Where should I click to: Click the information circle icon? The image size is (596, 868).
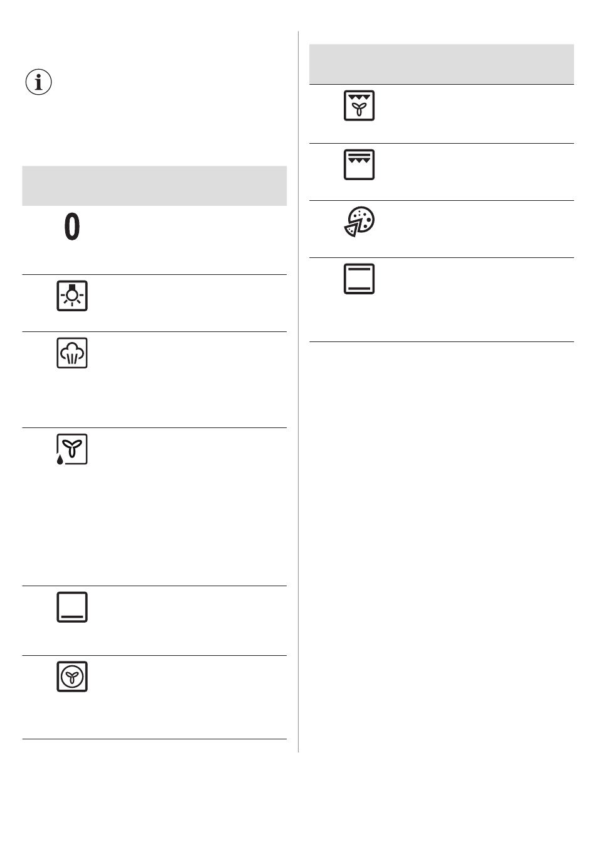tap(39, 82)
